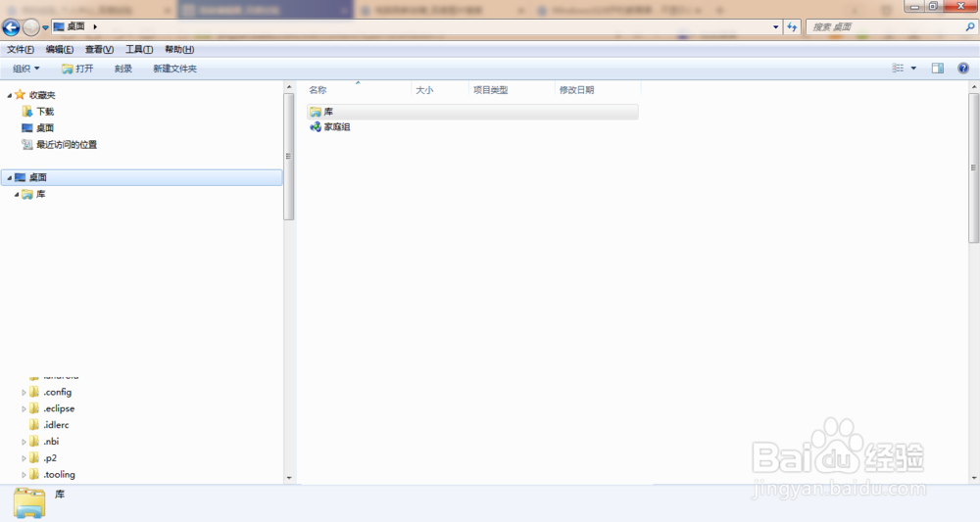
Task: Refresh the current folder view
Action: tap(792, 26)
